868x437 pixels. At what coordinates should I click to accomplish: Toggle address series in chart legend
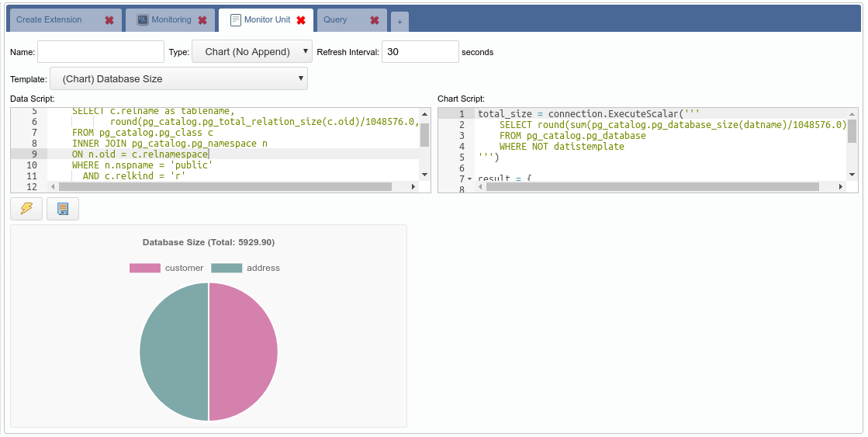click(x=245, y=268)
